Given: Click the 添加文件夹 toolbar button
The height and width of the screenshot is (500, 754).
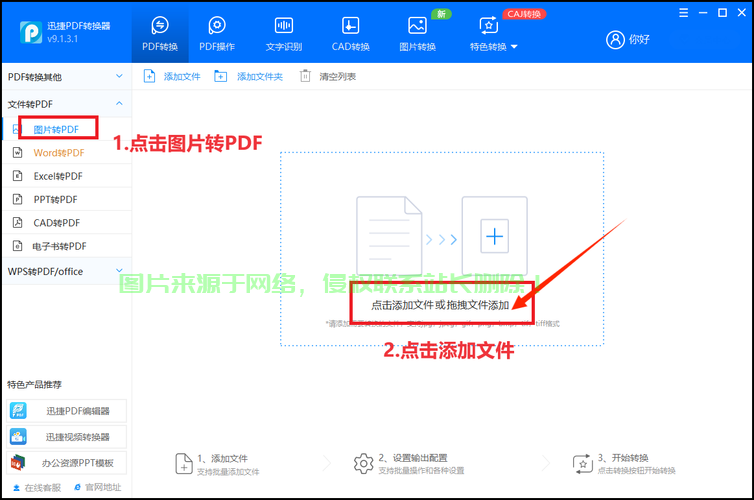Looking at the screenshot, I should click(x=249, y=76).
